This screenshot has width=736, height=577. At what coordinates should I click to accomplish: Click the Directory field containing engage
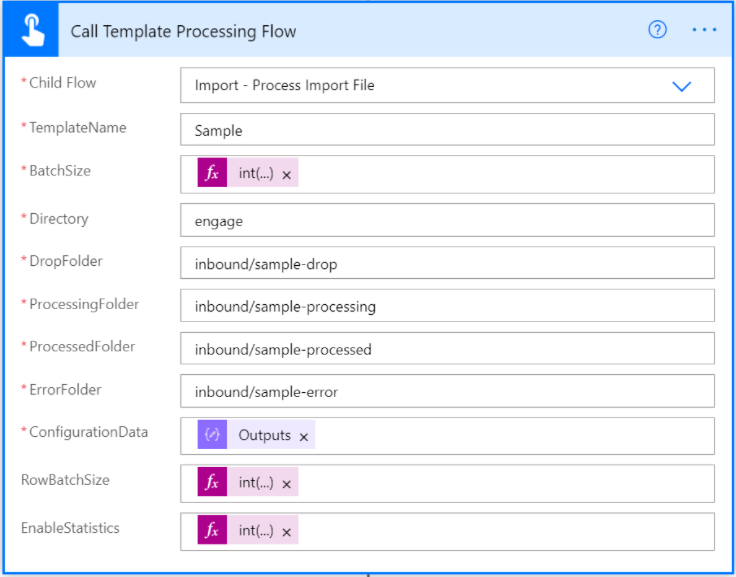click(x=447, y=220)
